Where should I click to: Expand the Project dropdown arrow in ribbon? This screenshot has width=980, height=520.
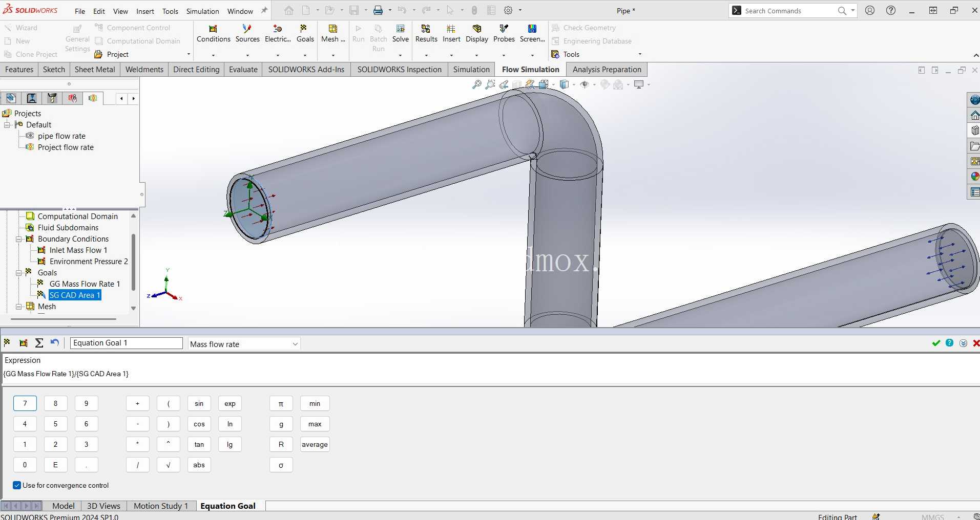[x=189, y=54]
